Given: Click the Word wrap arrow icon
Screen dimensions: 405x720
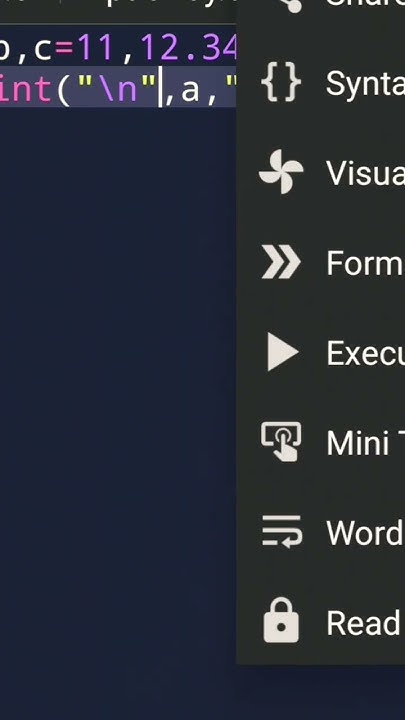Looking at the screenshot, I should 281,531.
